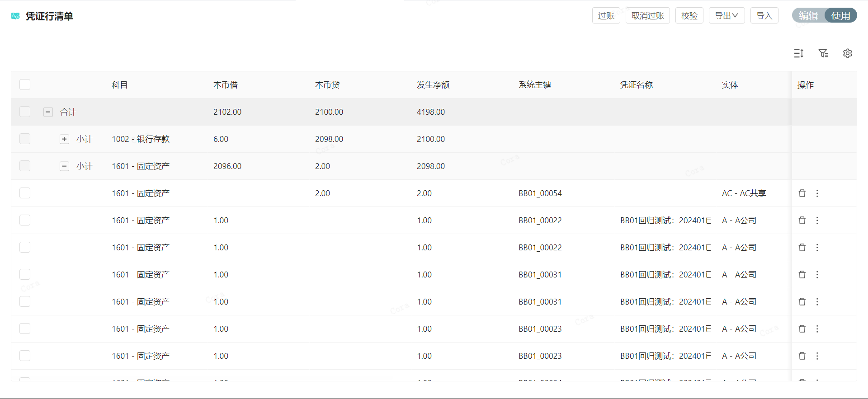Click the row height adjustment icon
This screenshot has height=399, width=868.
pyautogui.click(x=799, y=53)
